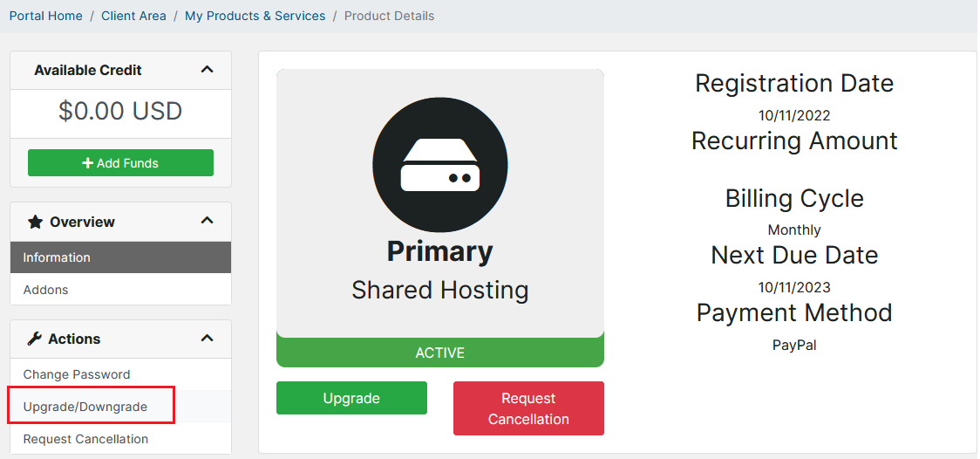The width and height of the screenshot is (980, 459).
Task: Click the hosting server drive icon
Action: pos(439,166)
